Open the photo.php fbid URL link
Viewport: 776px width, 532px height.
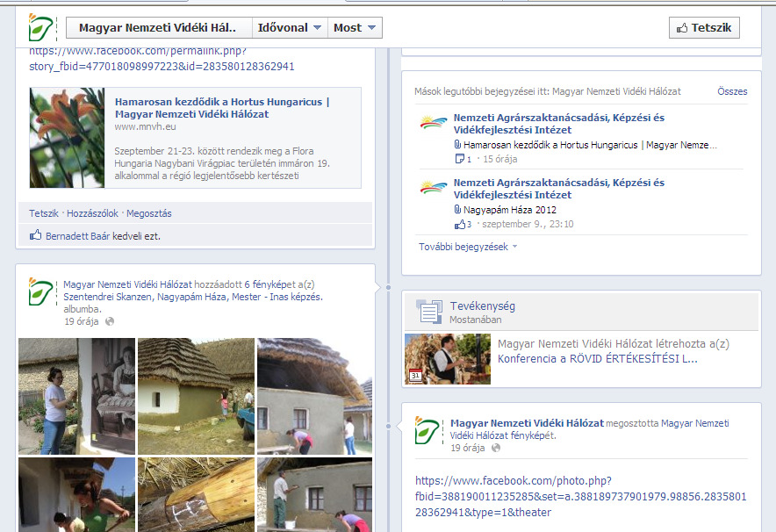pyautogui.click(x=580, y=496)
